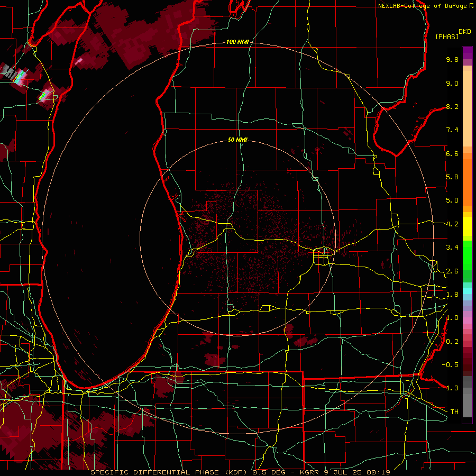Viewport: 476px width, 476px height.
Task: Click the 9.8 value on the color scale
Action: (x=452, y=59)
